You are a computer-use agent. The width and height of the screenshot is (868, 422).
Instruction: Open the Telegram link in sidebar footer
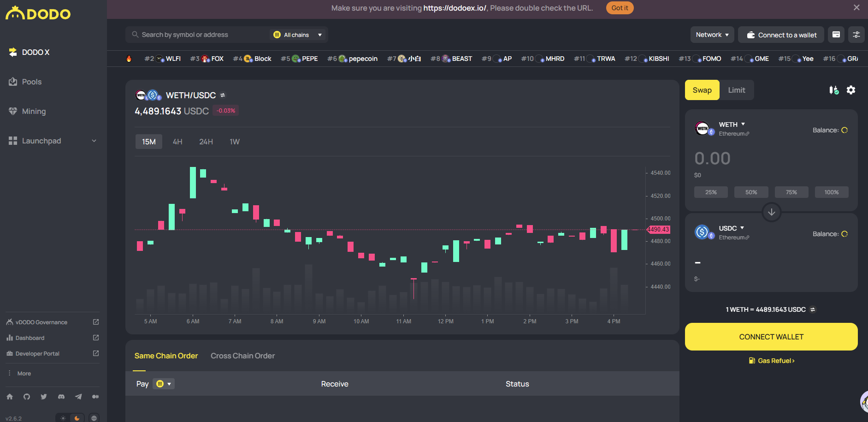[x=78, y=397]
